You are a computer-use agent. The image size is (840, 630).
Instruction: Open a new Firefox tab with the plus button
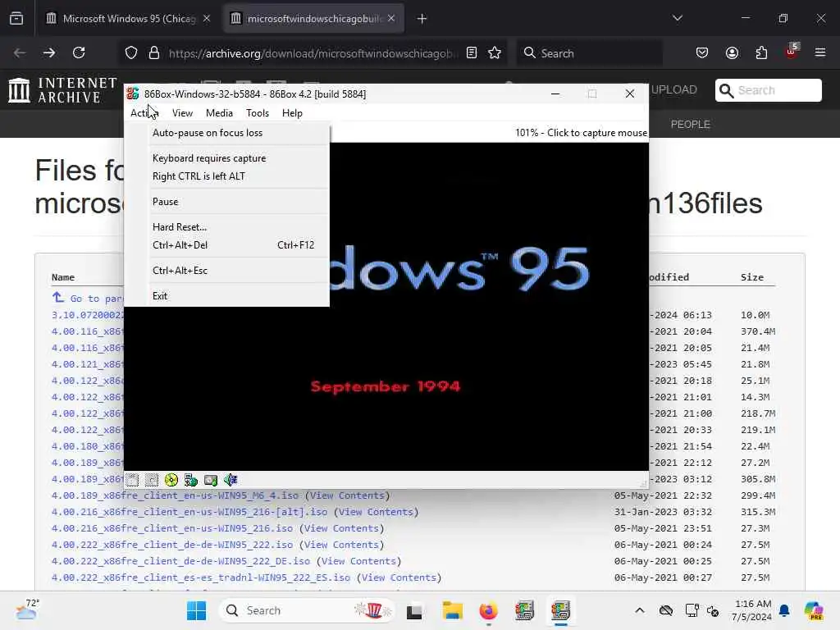click(422, 19)
